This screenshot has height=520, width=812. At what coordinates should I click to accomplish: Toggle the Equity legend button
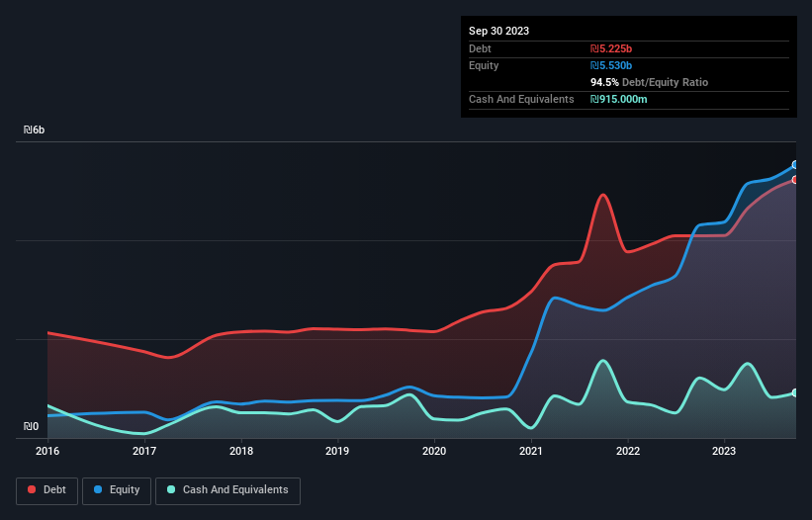click(117, 490)
